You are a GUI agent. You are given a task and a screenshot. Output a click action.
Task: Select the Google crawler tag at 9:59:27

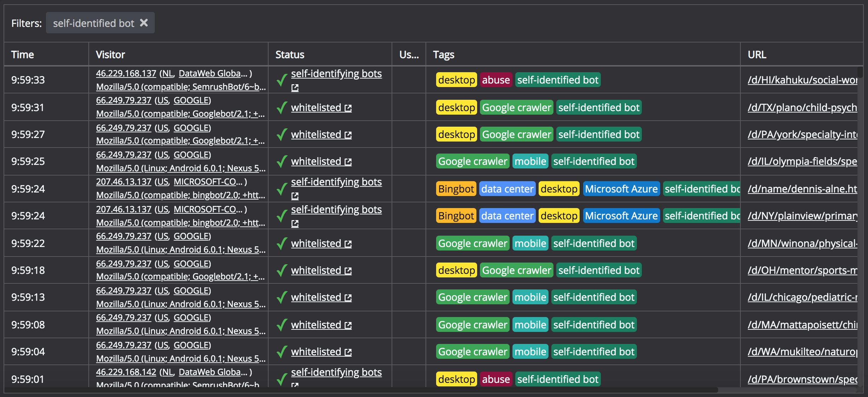tap(516, 134)
